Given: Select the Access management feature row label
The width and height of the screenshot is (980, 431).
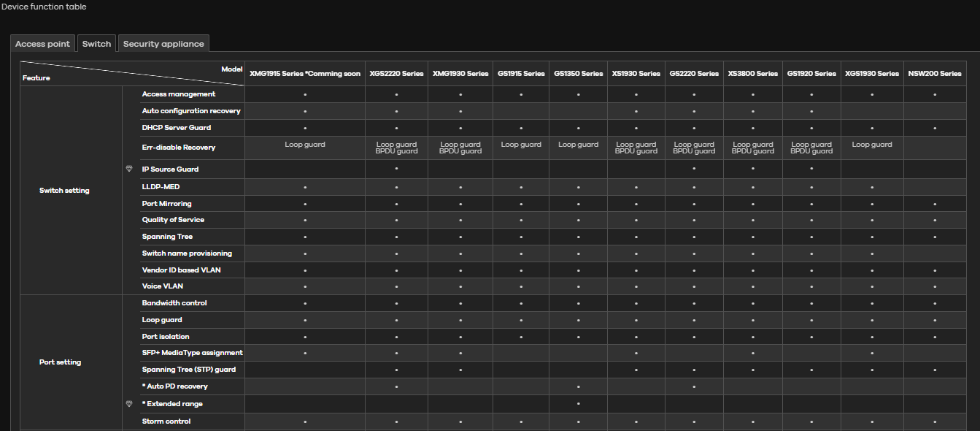Looking at the screenshot, I should pyautogui.click(x=178, y=94).
